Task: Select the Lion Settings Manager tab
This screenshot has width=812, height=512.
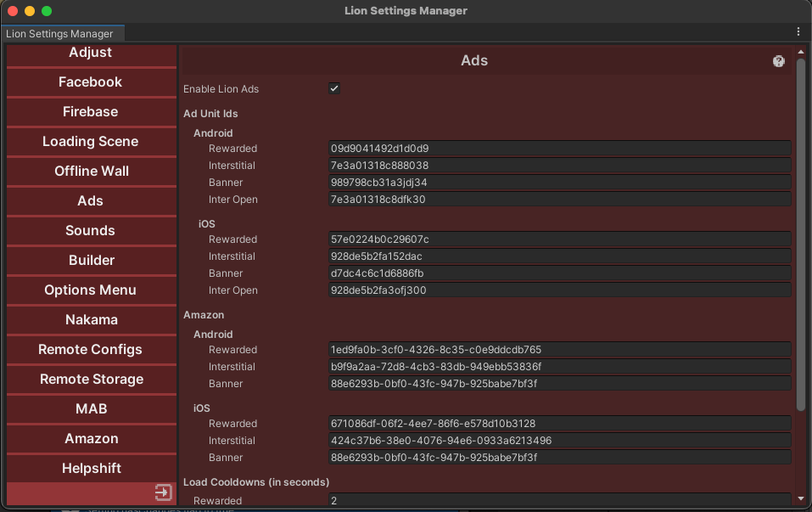Action: point(62,34)
